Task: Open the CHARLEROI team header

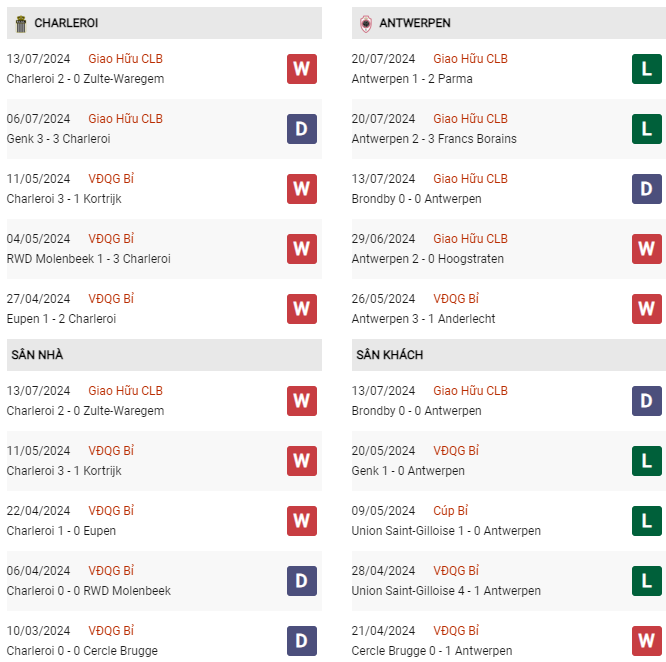Action: pyautogui.click(x=164, y=23)
